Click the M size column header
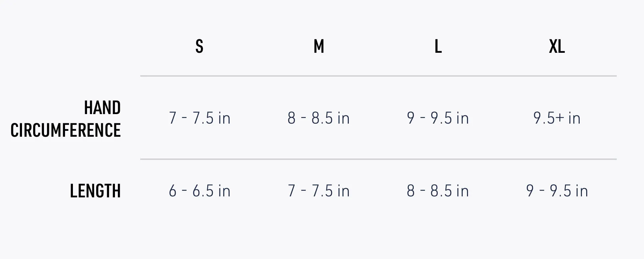Screen dimensions: 644x259 [x=319, y=46]
